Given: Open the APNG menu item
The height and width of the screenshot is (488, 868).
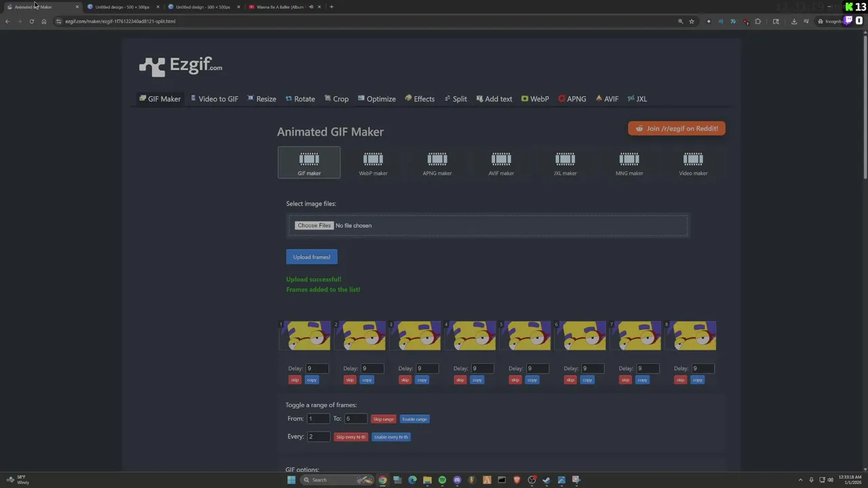Looking at the screenshot, I should point(572,99).
